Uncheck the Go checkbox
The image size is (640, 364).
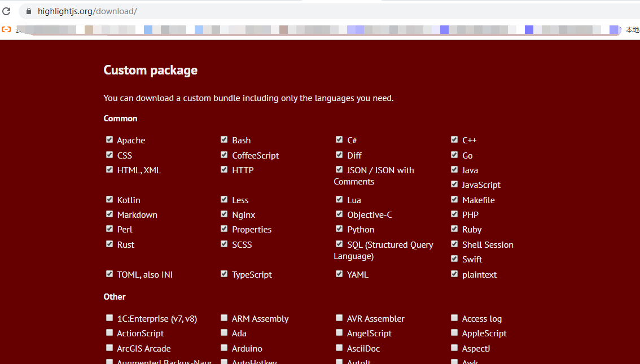(x=454, y=155)
